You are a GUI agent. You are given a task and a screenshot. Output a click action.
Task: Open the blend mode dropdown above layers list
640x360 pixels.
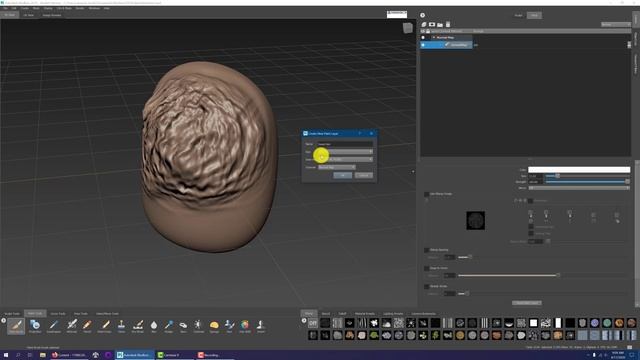(x=616, y=24)
